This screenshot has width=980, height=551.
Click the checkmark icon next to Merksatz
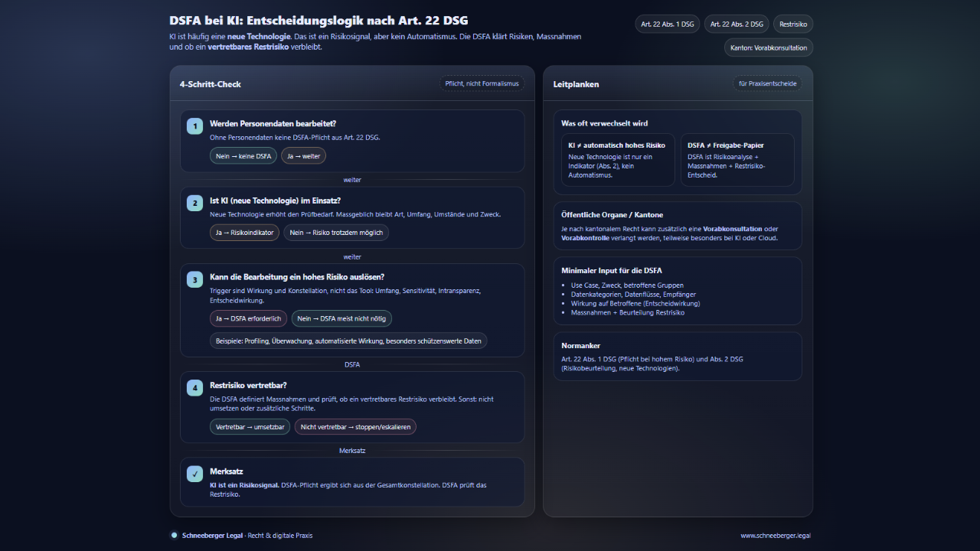point(194,472)
